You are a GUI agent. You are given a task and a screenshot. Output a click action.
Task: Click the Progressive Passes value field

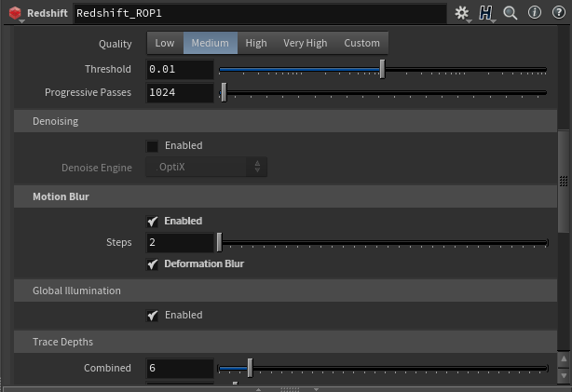coord(181,93)
